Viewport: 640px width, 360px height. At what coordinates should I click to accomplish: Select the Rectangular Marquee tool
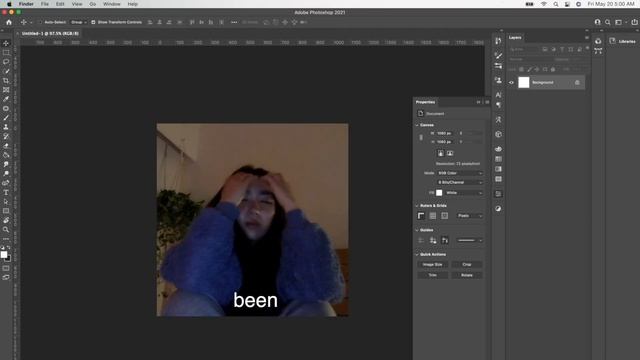6,53
